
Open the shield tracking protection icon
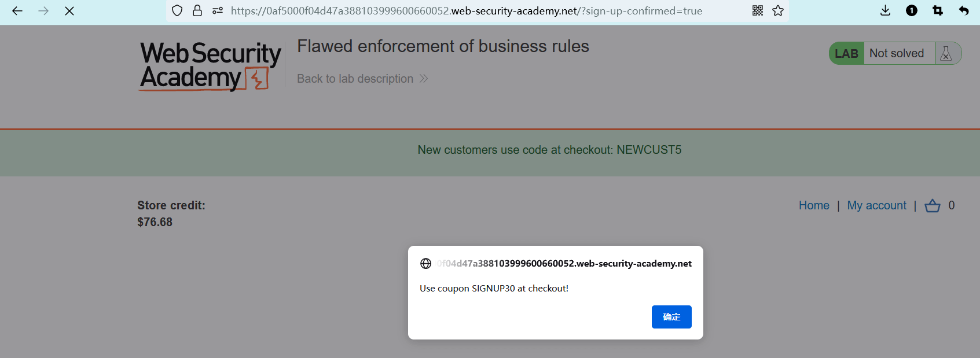click(177, 10)
